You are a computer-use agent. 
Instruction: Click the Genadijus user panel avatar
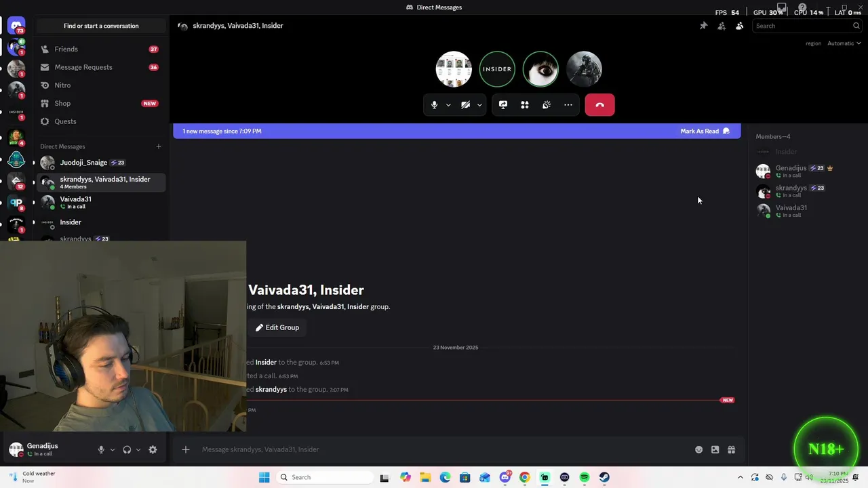16,449
